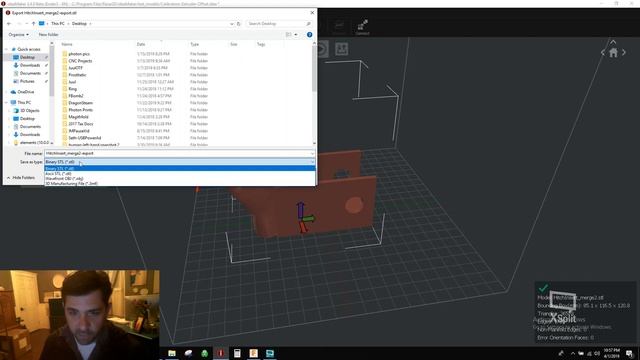
Task: Choose 3D Manufacturing File type
Action: point(180,183)
